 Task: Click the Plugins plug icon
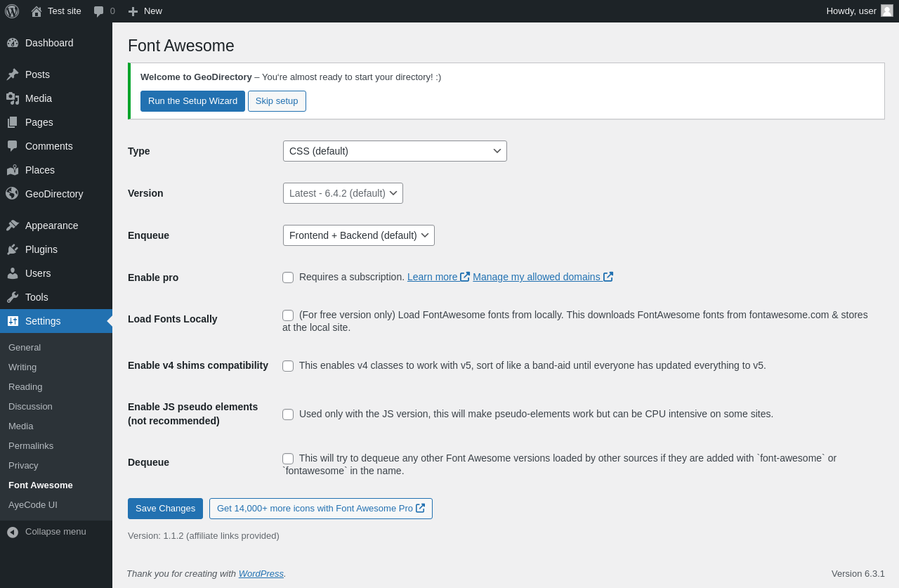(13, 249)
